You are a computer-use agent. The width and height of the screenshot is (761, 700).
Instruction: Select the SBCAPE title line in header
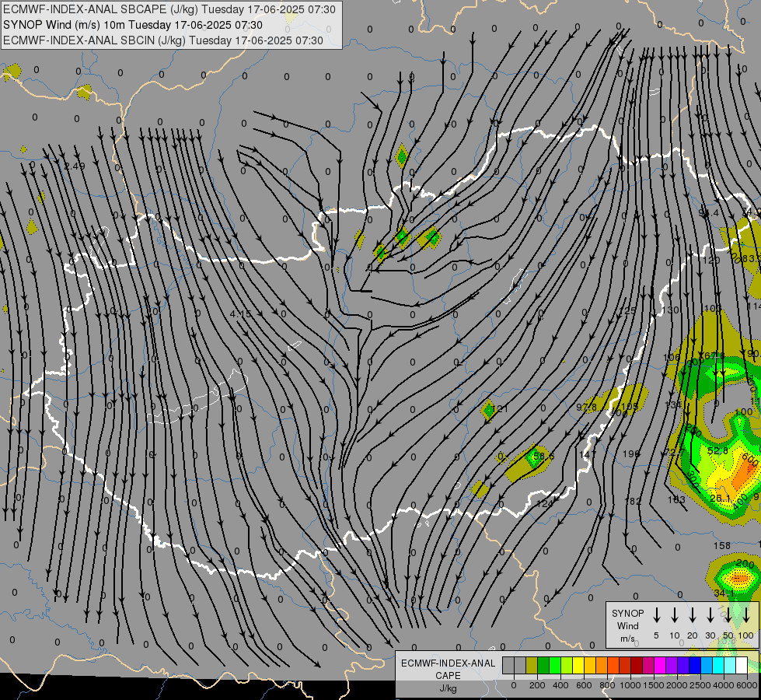169,9
